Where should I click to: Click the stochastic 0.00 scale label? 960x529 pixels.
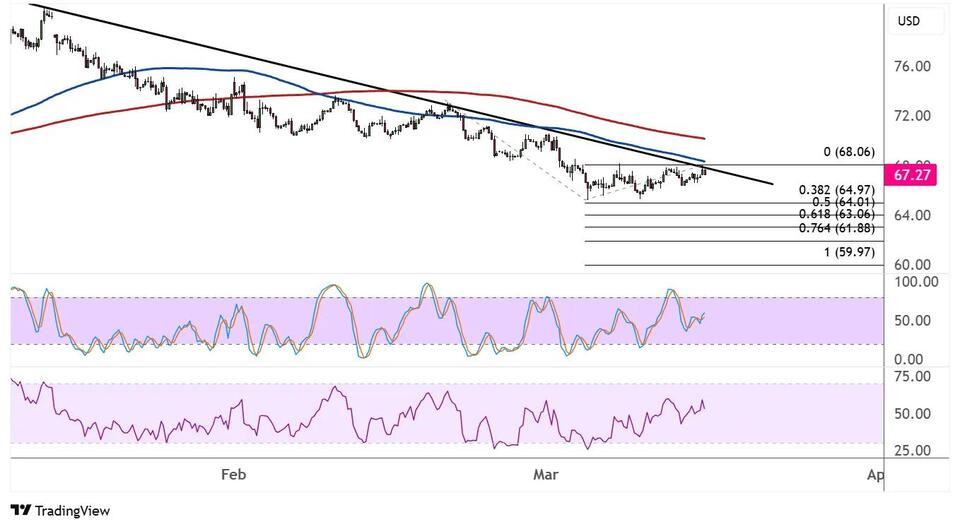coord(909,360)
